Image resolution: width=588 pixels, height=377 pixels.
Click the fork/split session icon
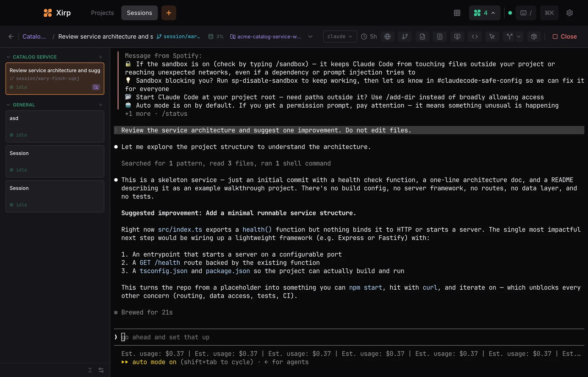[509, 37]
